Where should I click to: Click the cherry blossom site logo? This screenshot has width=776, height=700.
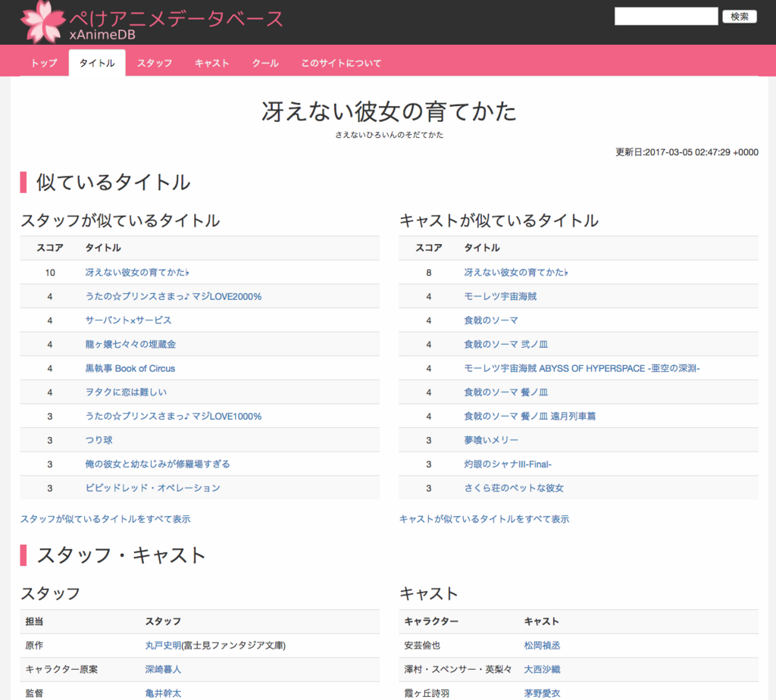click(x=42, y=22)
